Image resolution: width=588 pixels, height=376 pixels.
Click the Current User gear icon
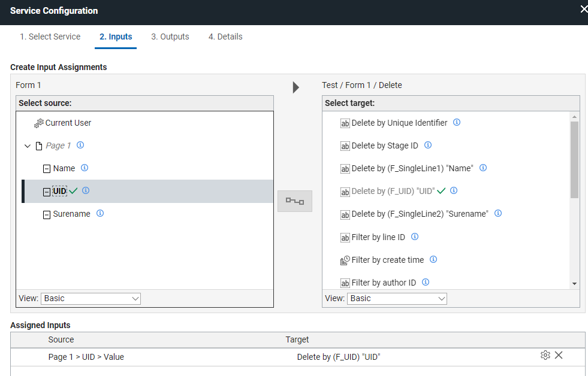pos(38,123)
